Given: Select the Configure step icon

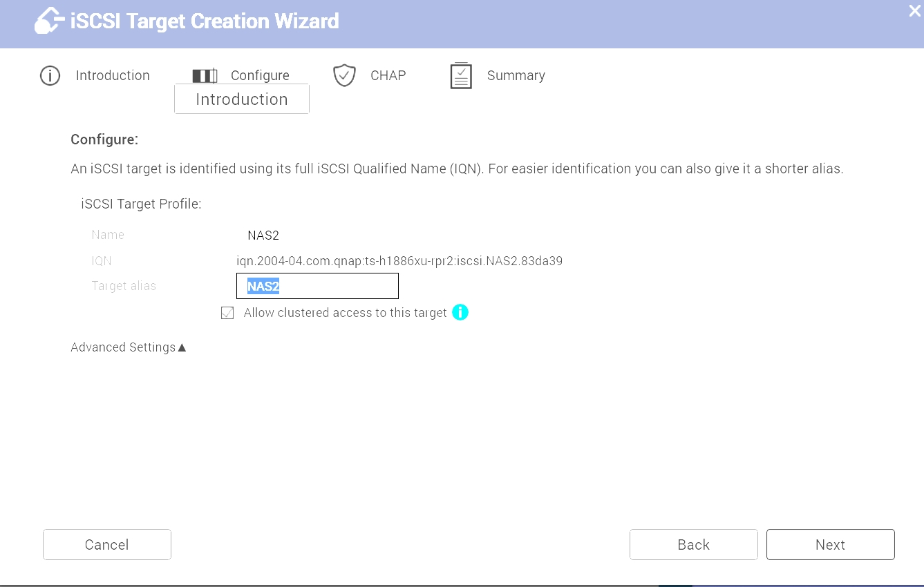Looking at the screenshot, I should (205, 75).
